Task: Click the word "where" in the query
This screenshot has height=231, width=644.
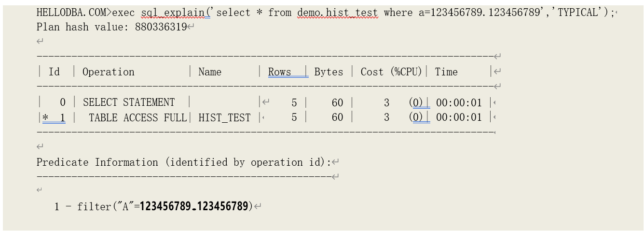Action: tap(398, 13)
